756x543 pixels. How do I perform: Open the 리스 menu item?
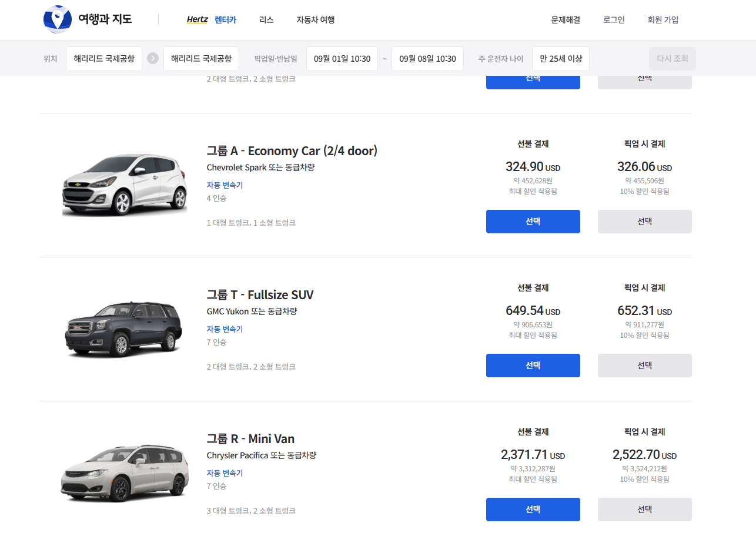click(x=266, y=20)
